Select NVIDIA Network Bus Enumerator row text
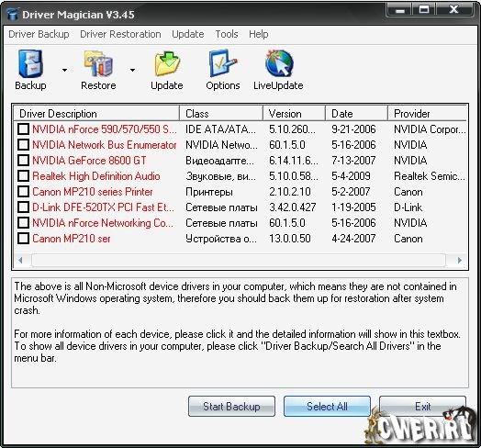 (x=105, y=144)
